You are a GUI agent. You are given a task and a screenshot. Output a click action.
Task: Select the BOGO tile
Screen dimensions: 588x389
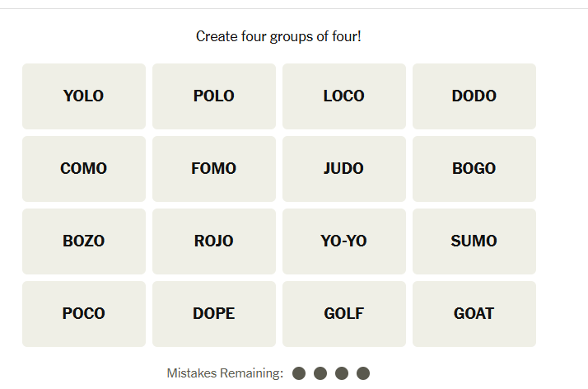pos(474,169)
